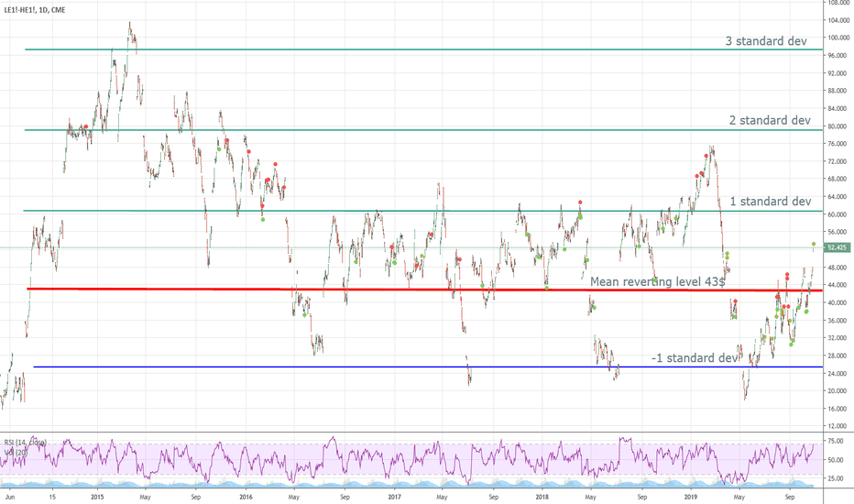The height and width of the screenshot is (504, 854).
Task: Click the 20.000 price axis label
Action: [838, 390]
